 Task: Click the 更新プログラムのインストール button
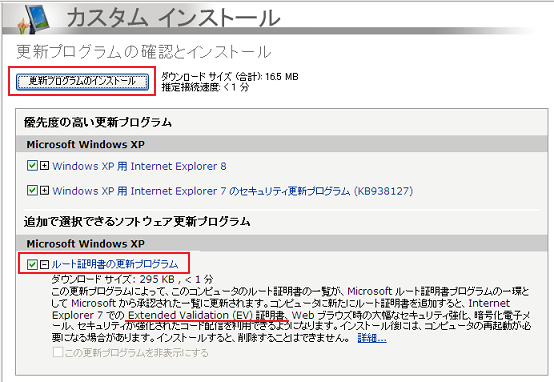(x=82, y=81)
